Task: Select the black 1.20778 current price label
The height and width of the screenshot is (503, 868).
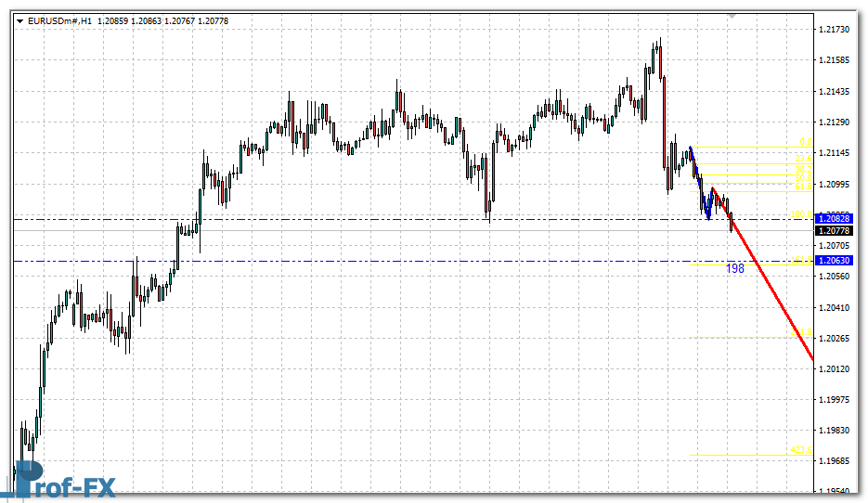Action: pyautogui.click(x=835, y=230)
